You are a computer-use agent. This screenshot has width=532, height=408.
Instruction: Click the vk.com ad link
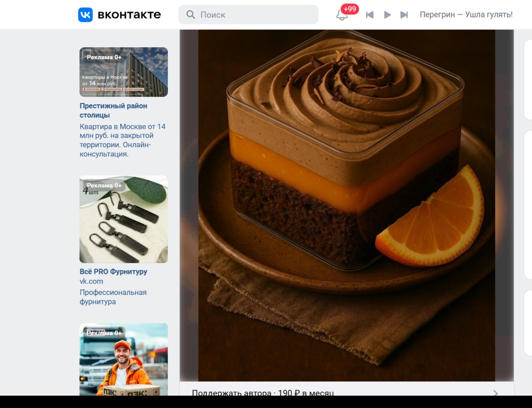pos(91,281)
